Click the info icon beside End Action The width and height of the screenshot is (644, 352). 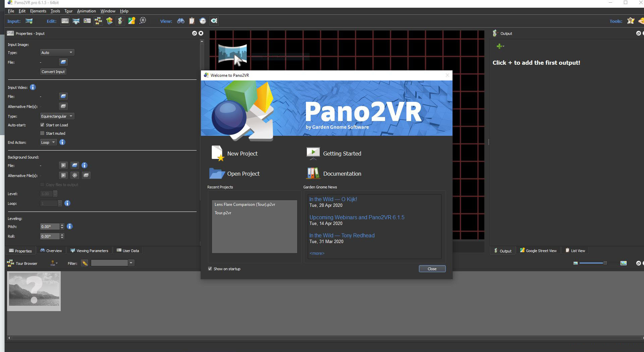[x=62, y=142]
